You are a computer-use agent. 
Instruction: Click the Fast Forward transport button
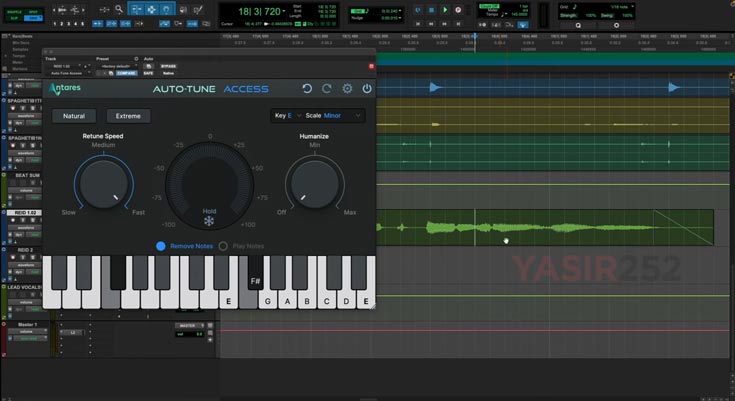coord(445,23)
